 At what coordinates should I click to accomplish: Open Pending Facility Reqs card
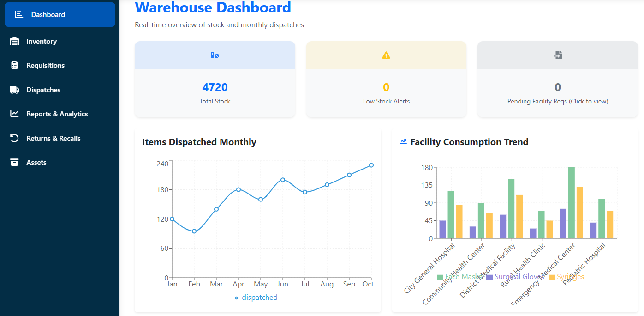pyautogui.click(x=557, y=92)
